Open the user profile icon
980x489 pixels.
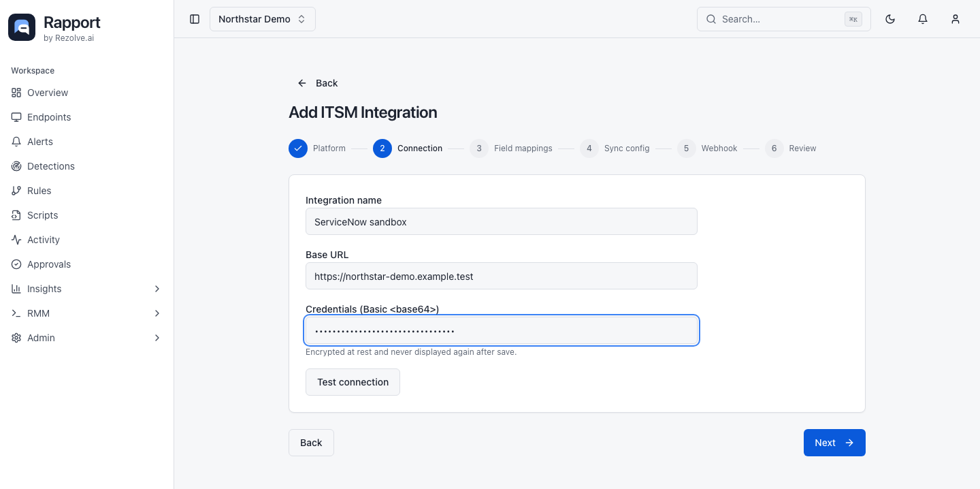tap(955, 19)
